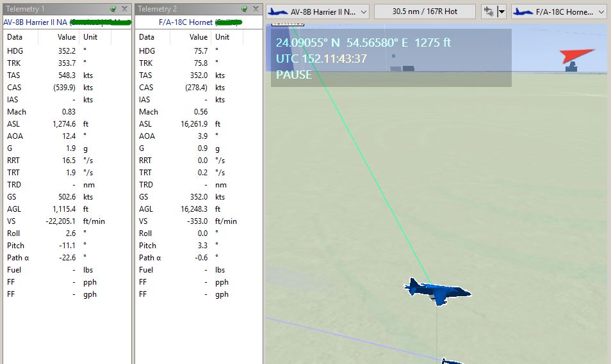
Task: Select TRK value 75.8 in Telemetry 2
Action: (201, 63)
